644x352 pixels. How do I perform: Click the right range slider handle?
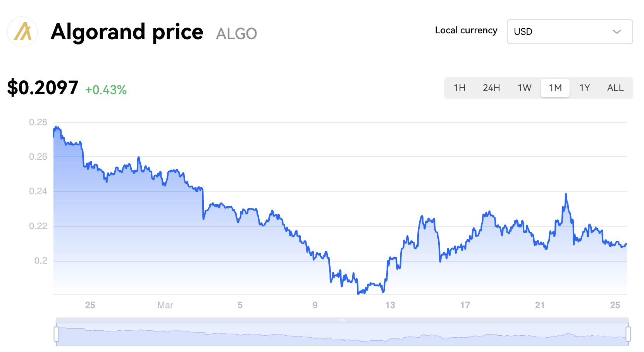(628, 334)
